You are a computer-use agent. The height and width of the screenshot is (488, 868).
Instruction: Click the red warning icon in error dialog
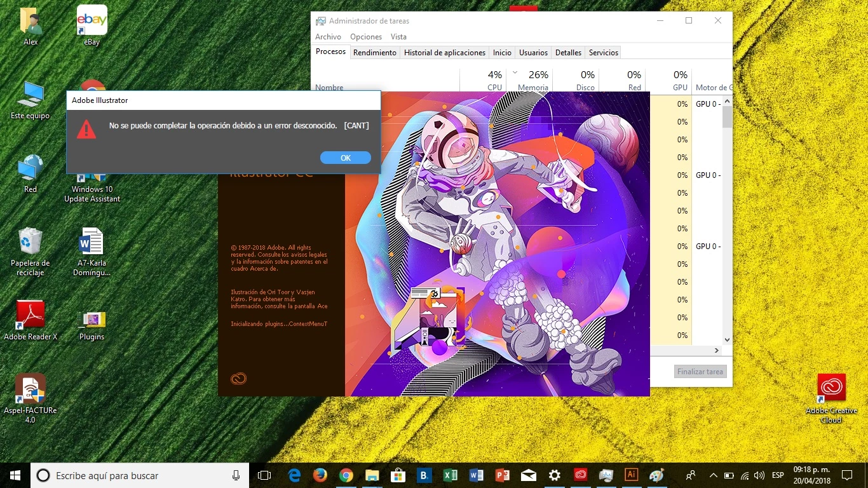coord(86,129)
